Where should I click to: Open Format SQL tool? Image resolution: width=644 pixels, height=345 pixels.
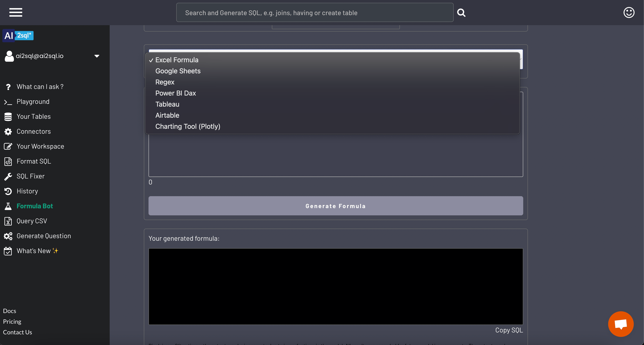34,161
